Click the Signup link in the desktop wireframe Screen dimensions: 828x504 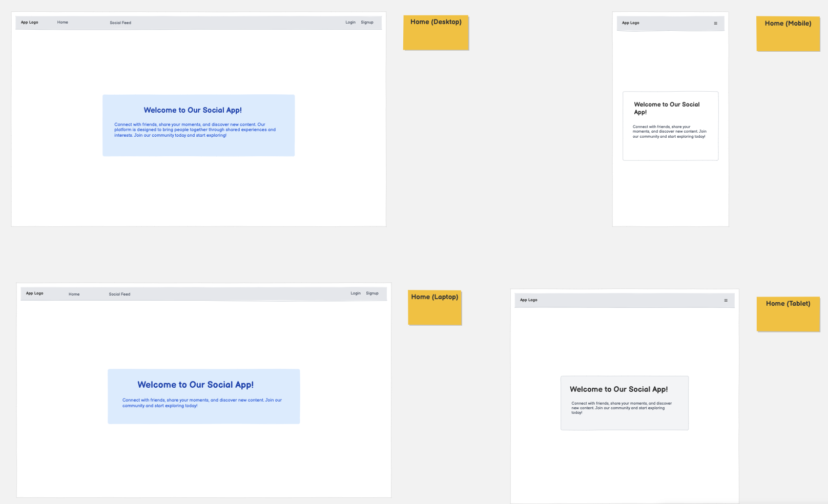point(367,23)
